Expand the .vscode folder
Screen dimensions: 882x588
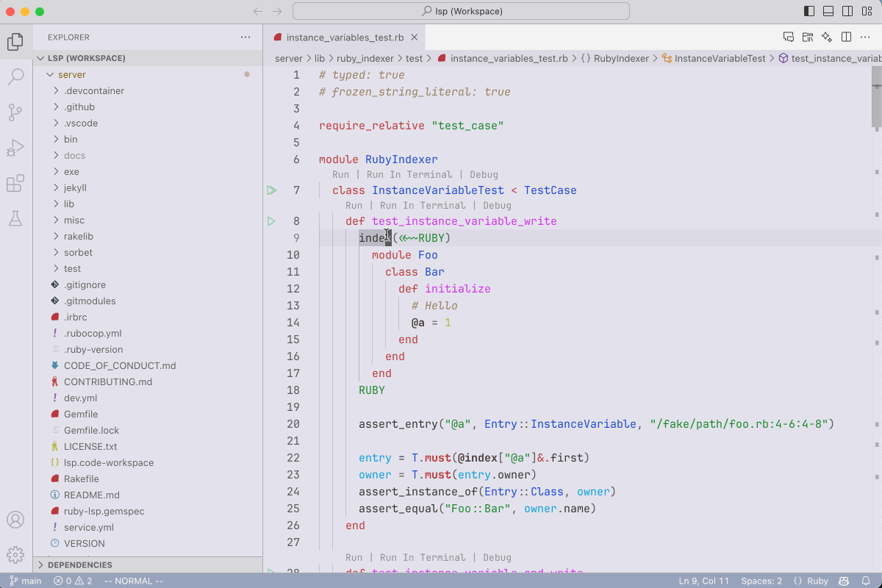point(148,123)
